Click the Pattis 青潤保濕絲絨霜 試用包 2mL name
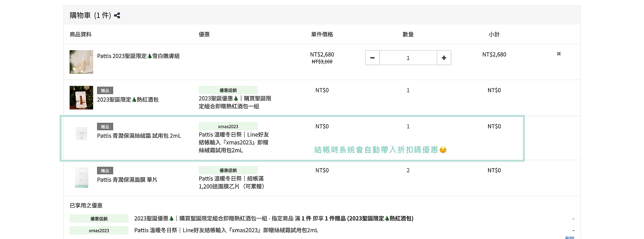The width and height of the screenshot is (644, 239). click(x=139, y=136)
